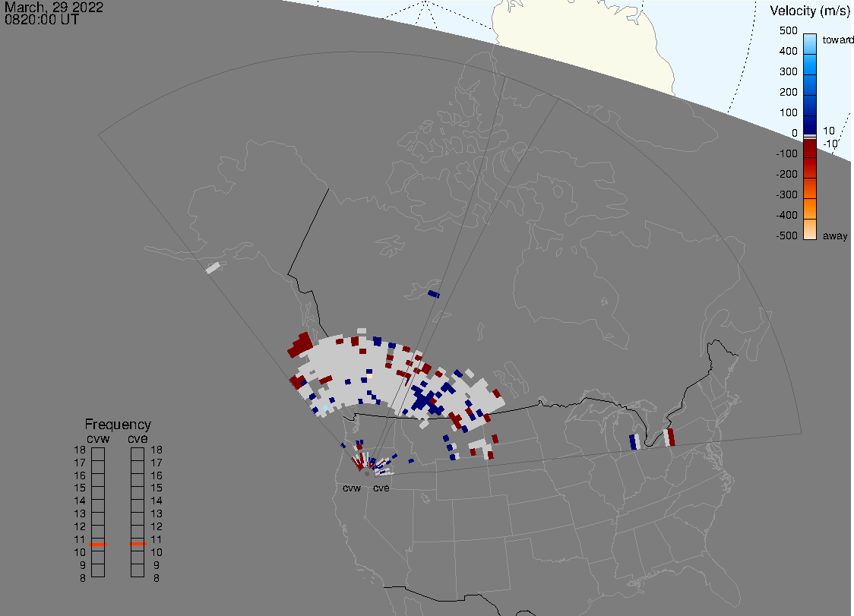Click the 18 label right of cve bar
Screen dimensions: 854x616
tap(157, 450)
